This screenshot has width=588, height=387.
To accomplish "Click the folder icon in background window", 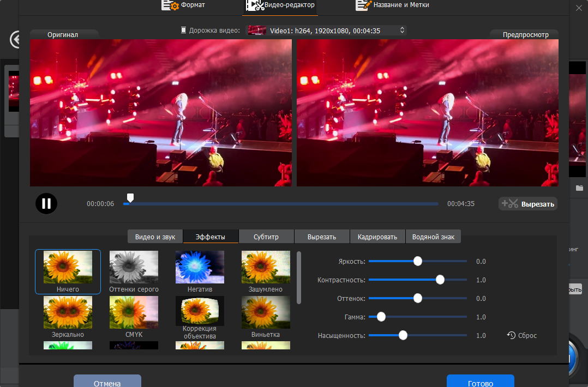I will (580, 188).
